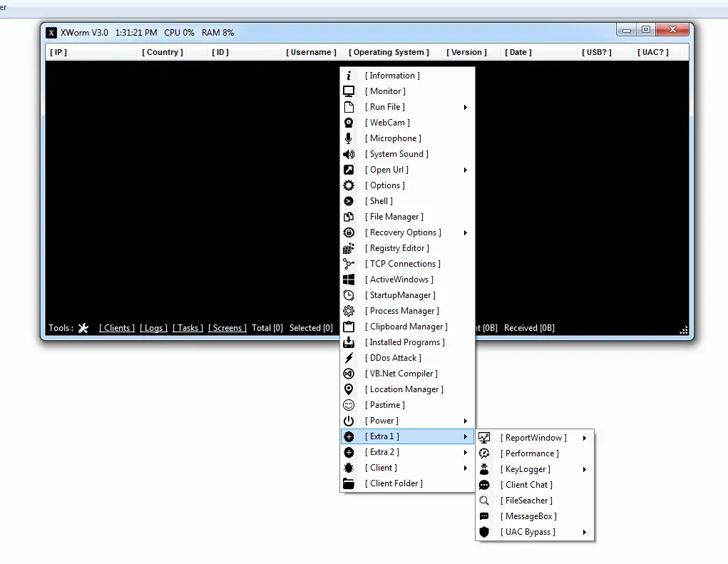Open the Logs link in the status bar
The width and height of the screenshot is (728, 564).
153,327
